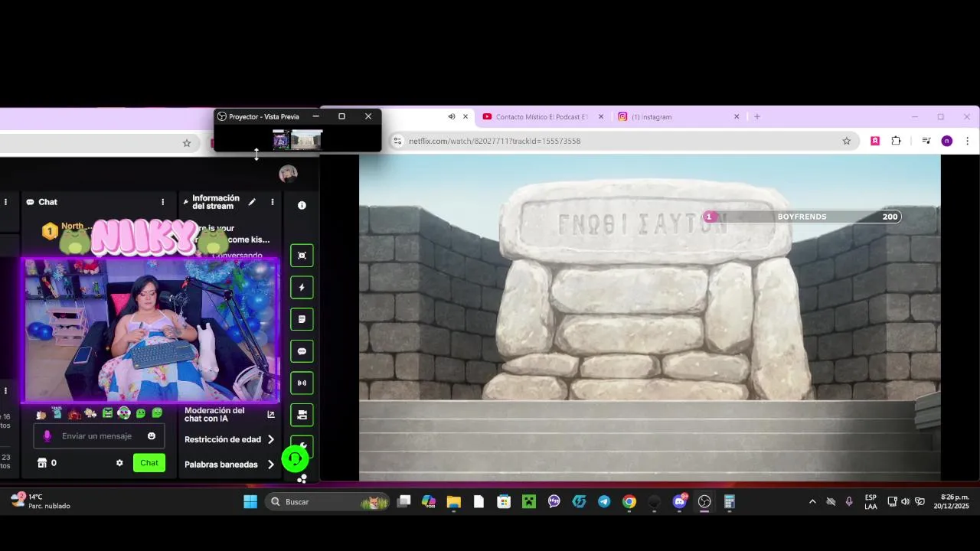This screenshot has width=980, height=551.
Task: Mute the tab audio speaker icon
Action: 452,117
